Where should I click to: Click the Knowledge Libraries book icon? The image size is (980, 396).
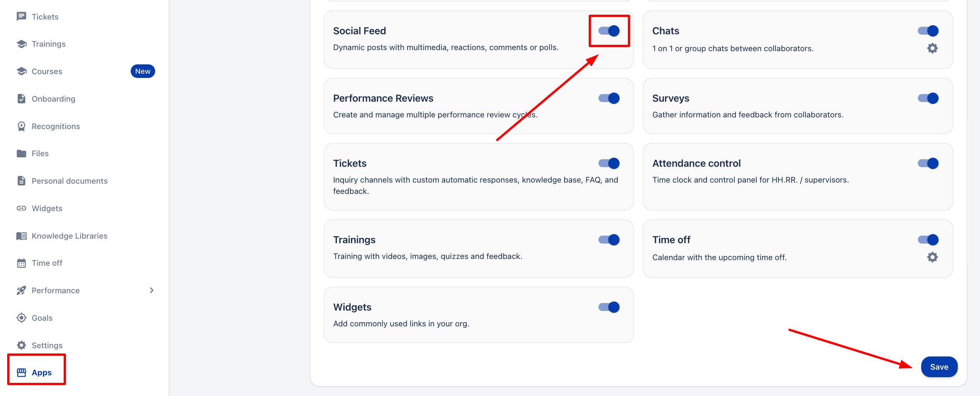click(21, 236)
